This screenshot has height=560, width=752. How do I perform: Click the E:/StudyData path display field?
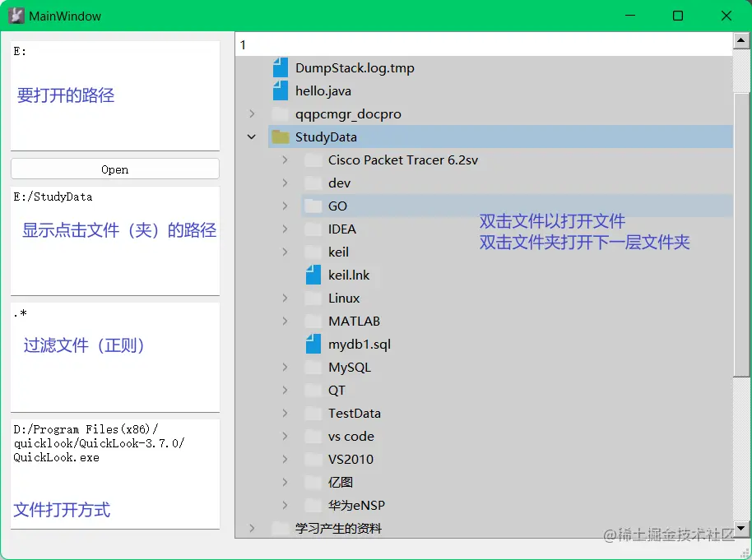(115, 241)
